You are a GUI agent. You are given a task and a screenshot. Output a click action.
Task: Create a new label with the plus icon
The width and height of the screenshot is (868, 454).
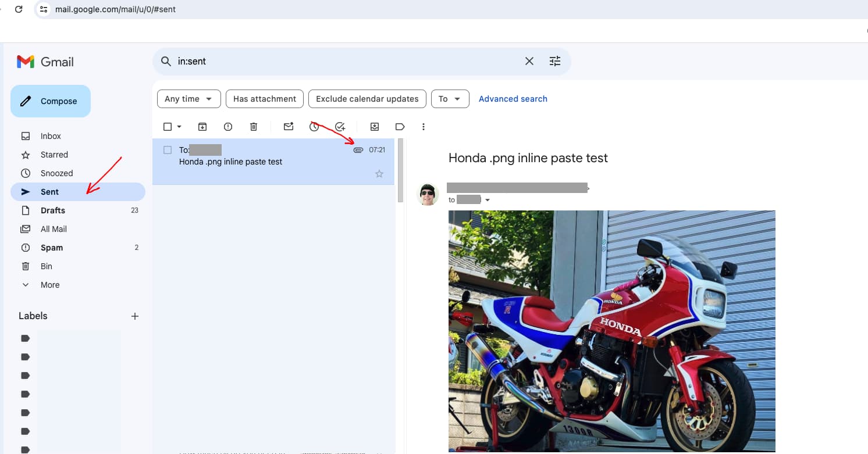click(135, 316)
